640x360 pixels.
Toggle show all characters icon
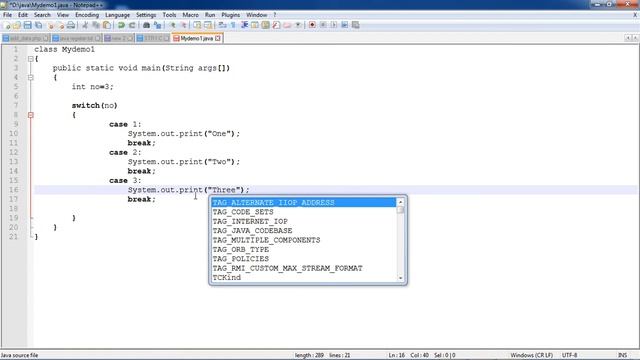(x=233, y=25)
